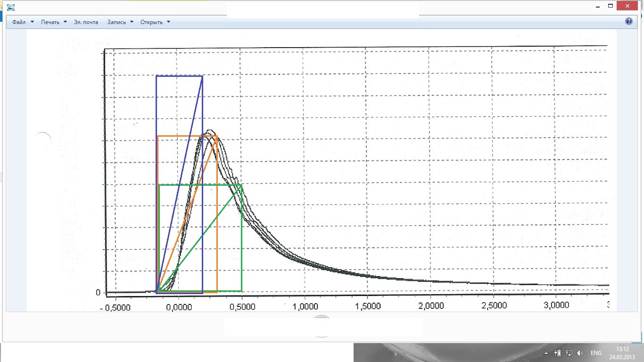
Task: Open the blue Help question mark icon
Action: click(x=628, y=22)
